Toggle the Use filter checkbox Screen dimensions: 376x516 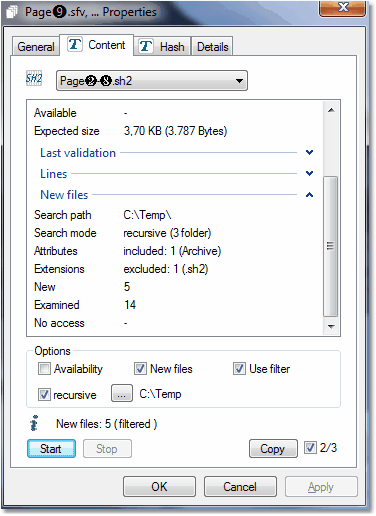pyautogui.click(x=239, y=369)
